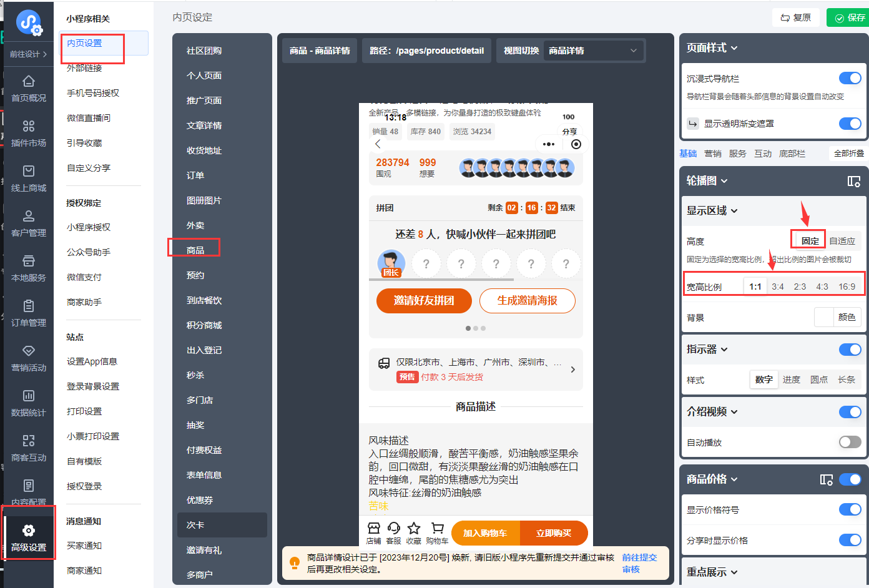Click the 插件市场 grid icon in sidebar
This screenshot has width=869, height=588.
(x=29, y=126)
